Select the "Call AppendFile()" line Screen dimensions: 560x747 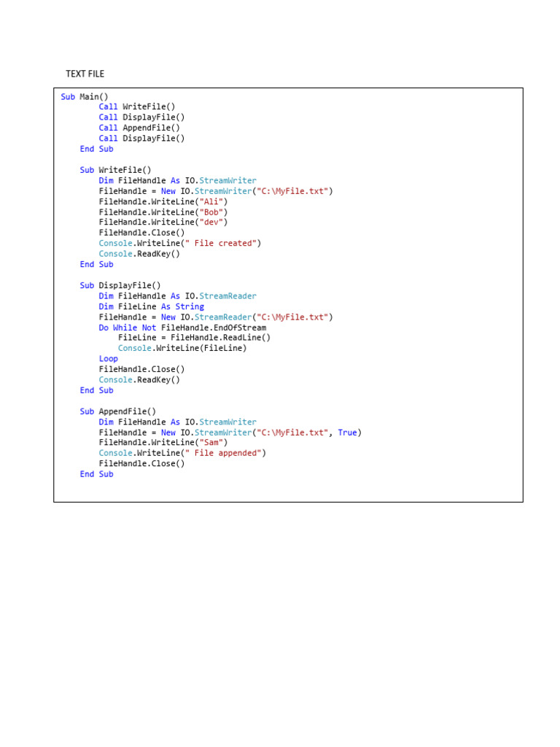click(x=139, y=128)
